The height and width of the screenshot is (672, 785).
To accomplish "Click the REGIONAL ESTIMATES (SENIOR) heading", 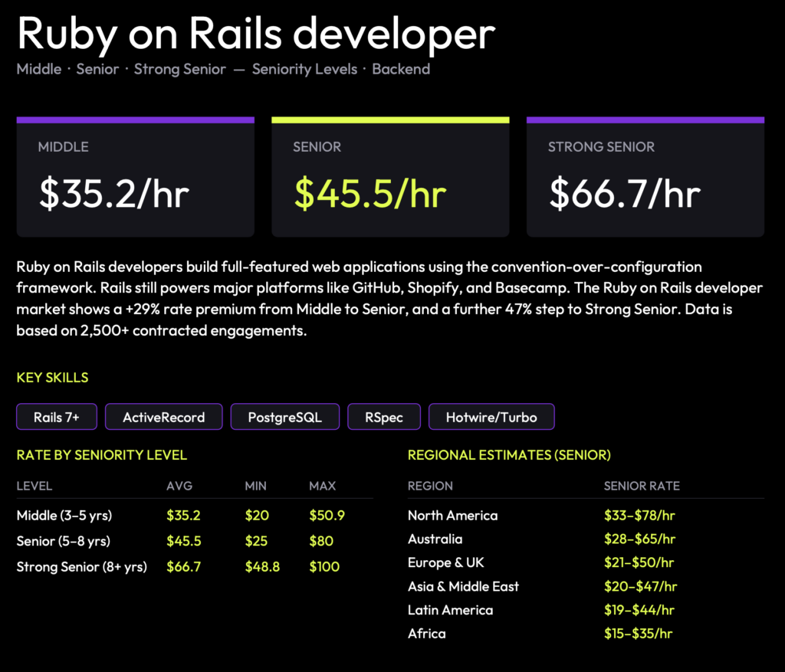I will coord(509,455).
